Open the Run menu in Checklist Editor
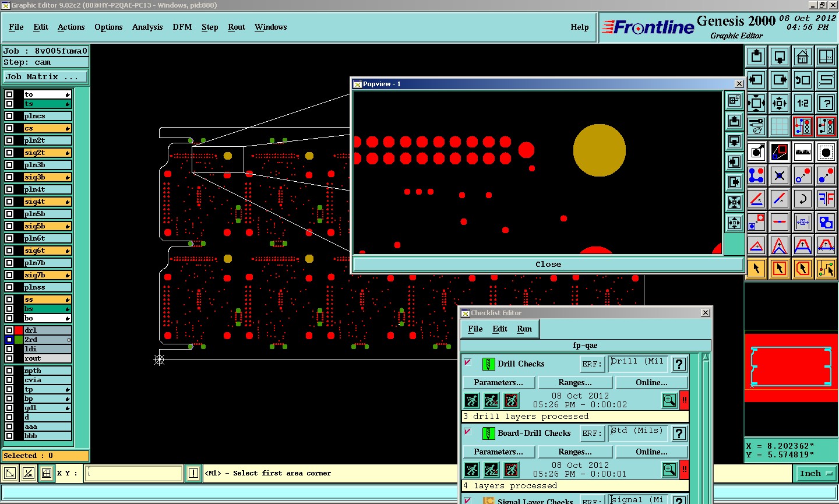The height and width of the screenshot is (504, 839). pyautogui.click(x=524, y=329)
